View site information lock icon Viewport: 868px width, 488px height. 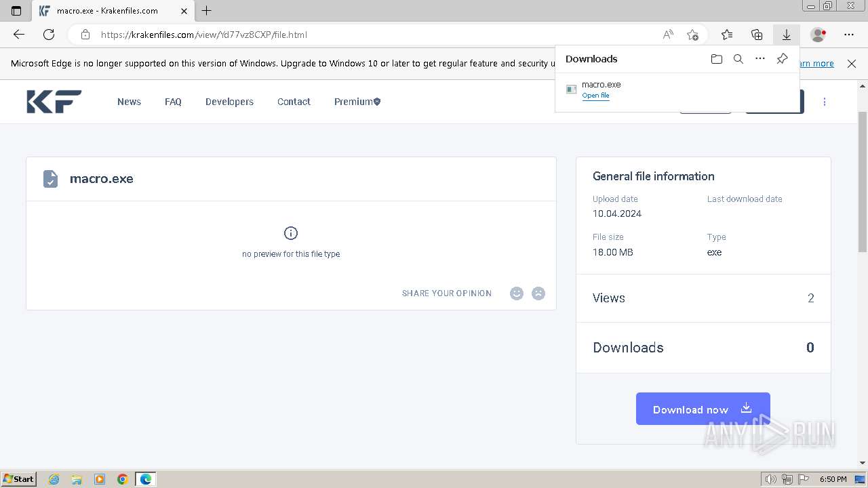(85, 35)
